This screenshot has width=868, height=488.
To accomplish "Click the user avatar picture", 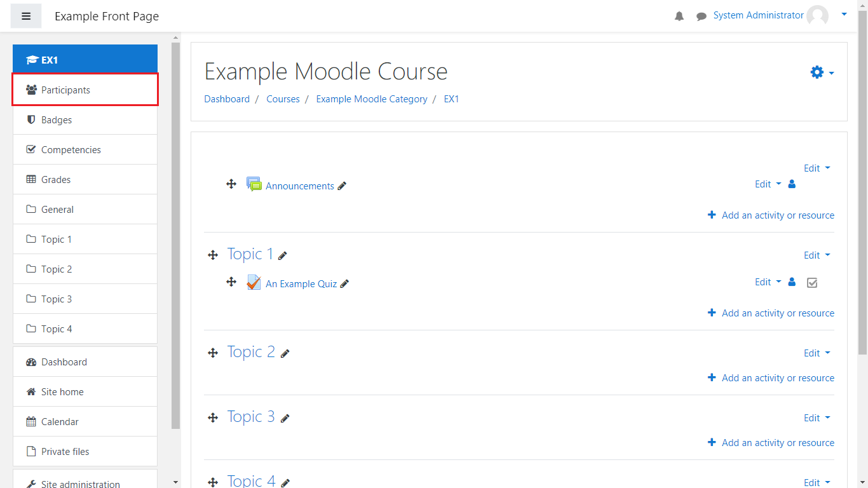I will (817, 16).
